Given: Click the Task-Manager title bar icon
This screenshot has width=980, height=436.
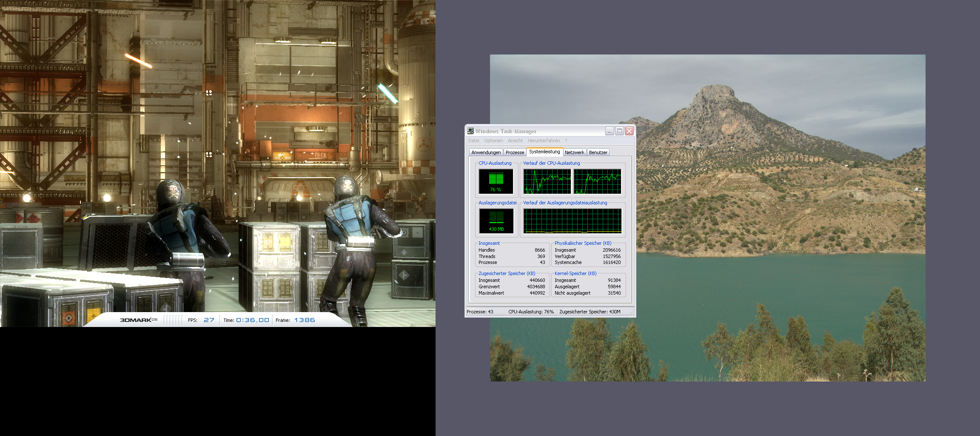Looking at the screenshot, I should point(470,131).
